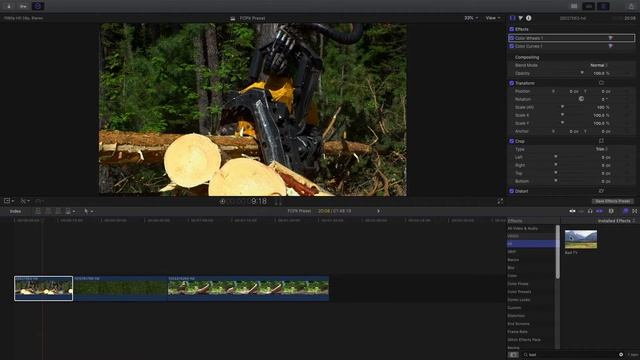
Task: Open Color Curves 1 color board icon
Action: coord(611,46)
